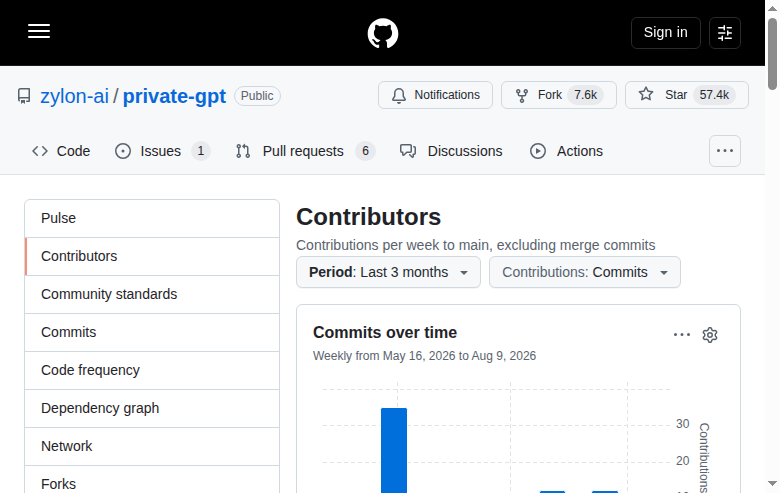The height and width of the screenshot is (493, 780).
Task: Click the Star icon
Action: 646,94
